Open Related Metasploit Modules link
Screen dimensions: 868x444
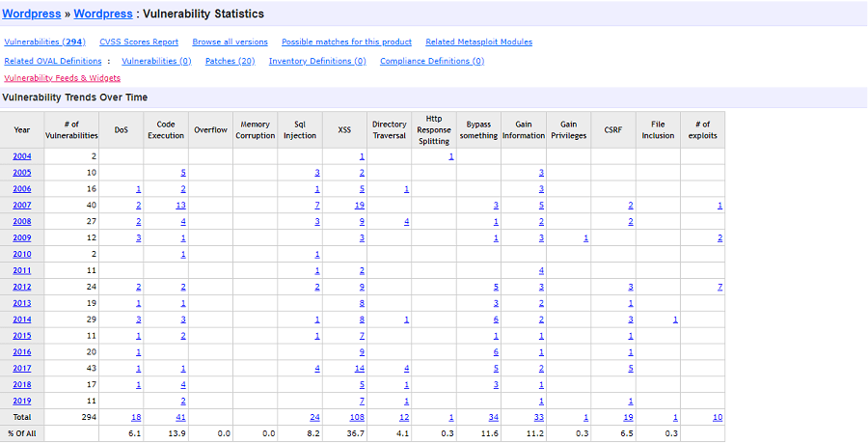click(x=478, y=42)
